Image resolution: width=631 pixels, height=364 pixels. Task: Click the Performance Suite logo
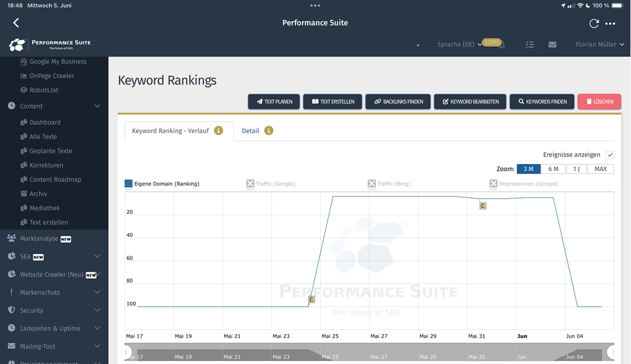click(50, 44)
